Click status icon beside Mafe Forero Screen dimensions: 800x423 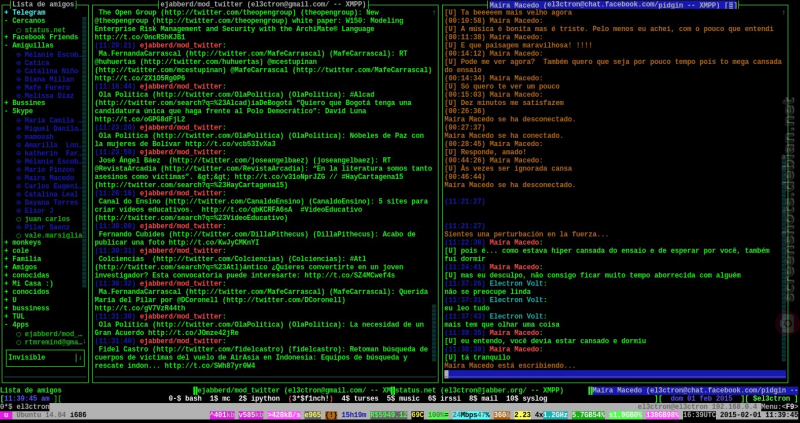[x=19, y=87]
